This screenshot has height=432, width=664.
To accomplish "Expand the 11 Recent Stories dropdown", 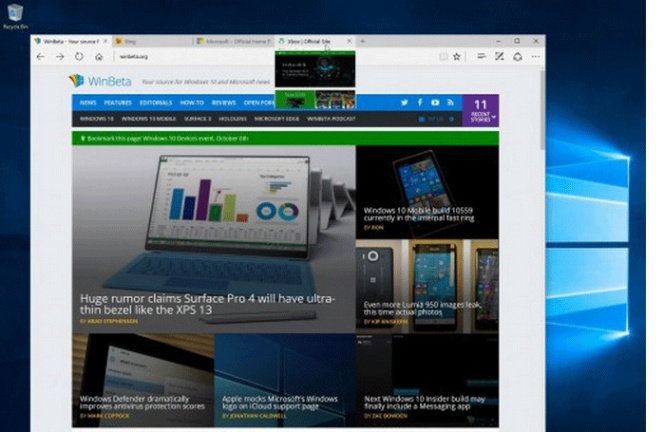I will point(481,111).
